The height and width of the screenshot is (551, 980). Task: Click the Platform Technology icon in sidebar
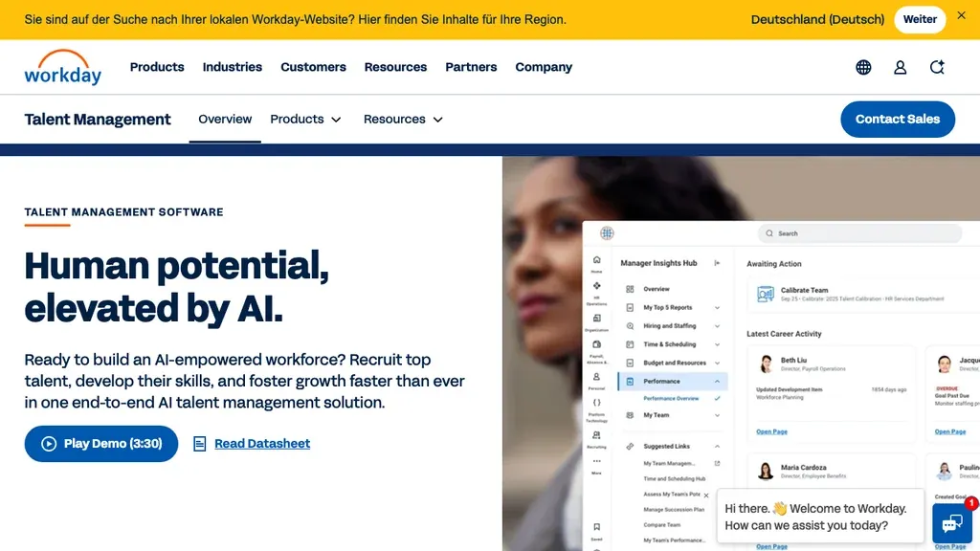pyautogui.click(x=597, y=404)
